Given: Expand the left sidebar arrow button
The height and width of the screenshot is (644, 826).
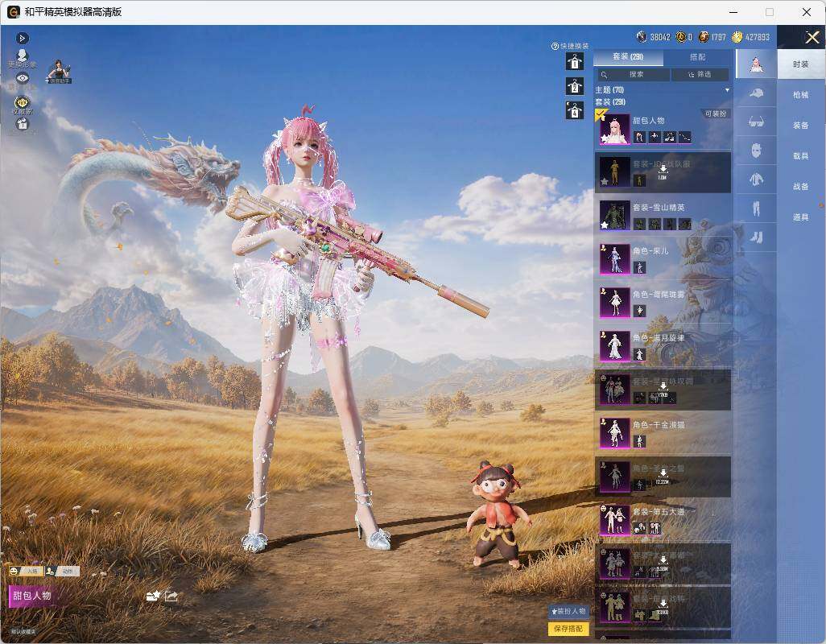Looking at the screenshot, I should point(22,38).
